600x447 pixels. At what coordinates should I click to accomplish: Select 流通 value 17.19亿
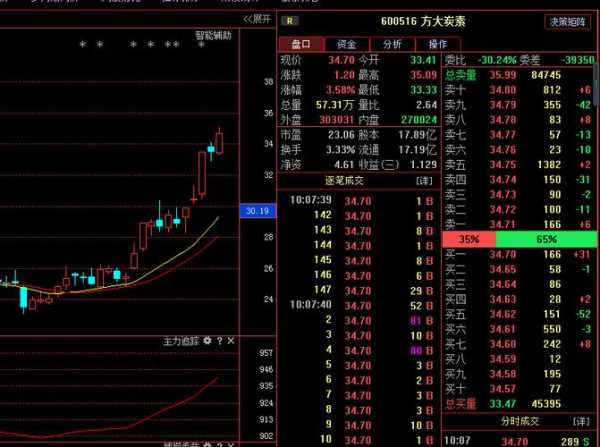pyautogui.click(x=417, y=150)
